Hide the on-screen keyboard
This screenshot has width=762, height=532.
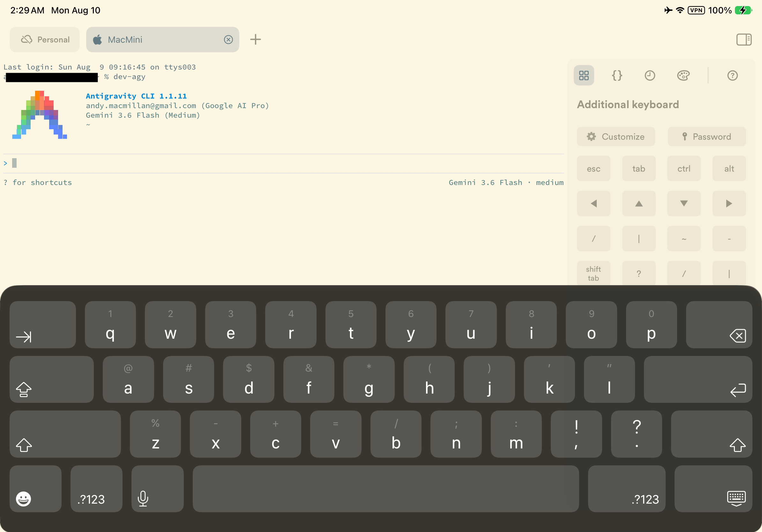pyautogui.click(x=713, y=489)
